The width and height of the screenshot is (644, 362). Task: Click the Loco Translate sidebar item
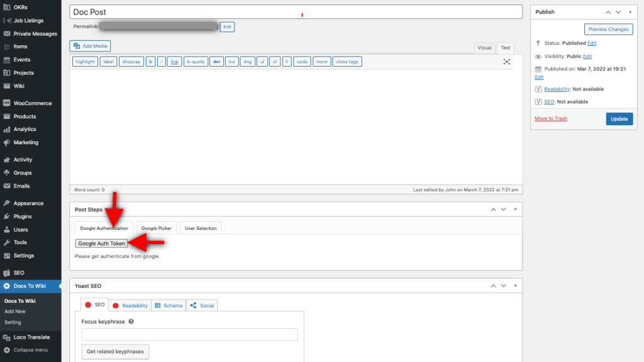click(x=31, y=337)
